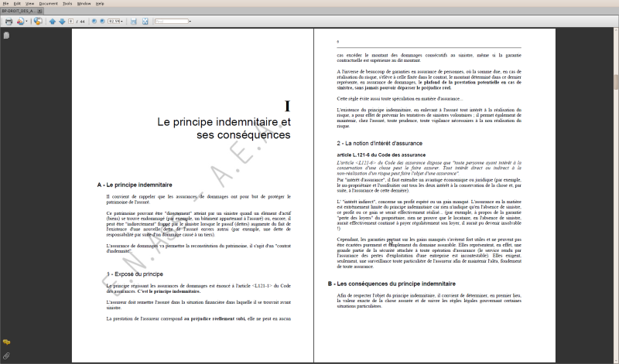Click the scrolling page mode icon

pyautogui.click(x=133, y=22)
